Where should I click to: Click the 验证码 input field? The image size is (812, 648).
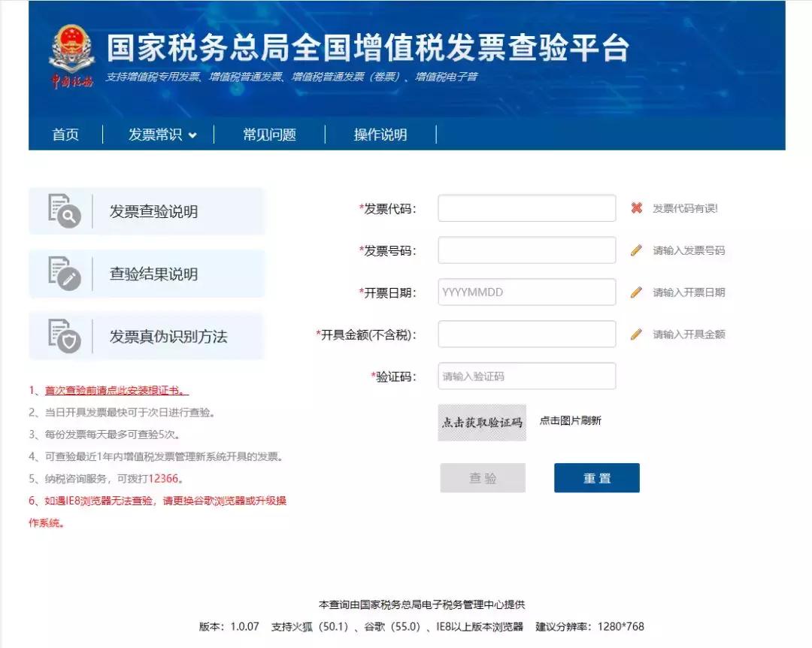(x=526, y=376)
